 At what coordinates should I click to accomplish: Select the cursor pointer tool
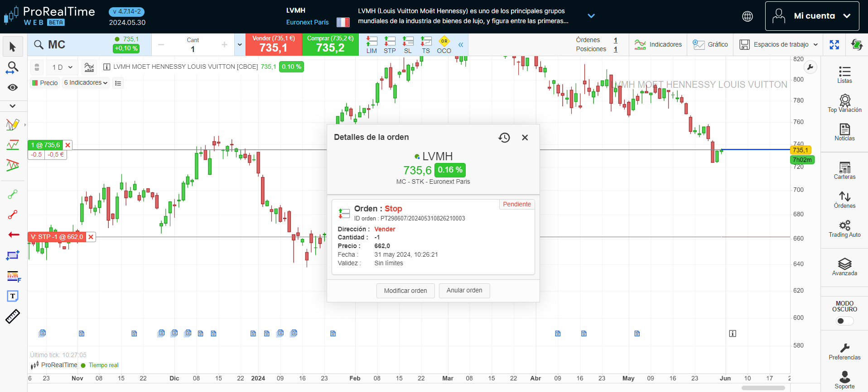pyautogui.click(x=13, y=47)
